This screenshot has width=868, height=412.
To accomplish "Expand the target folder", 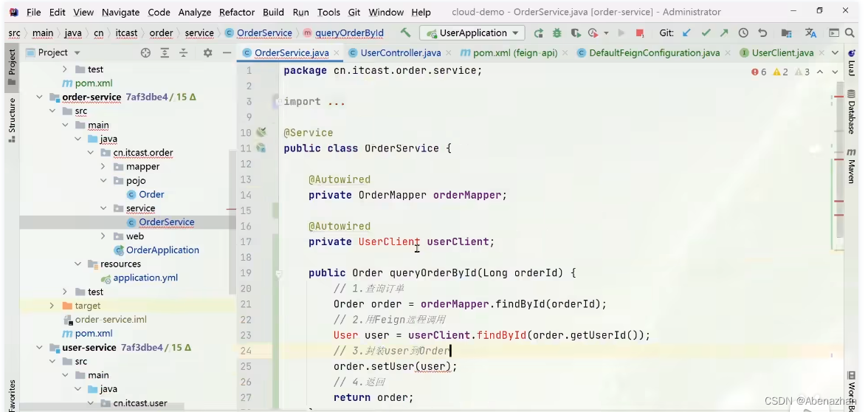I will (52, 306).
